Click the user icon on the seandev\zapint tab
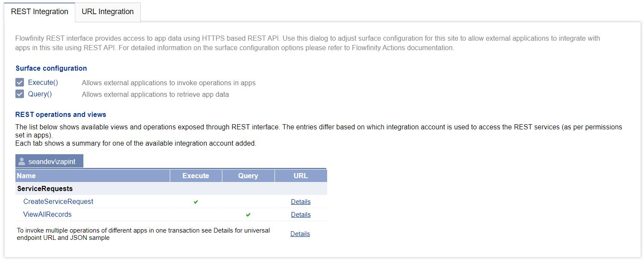644x260 pixels. coord(22,161)
